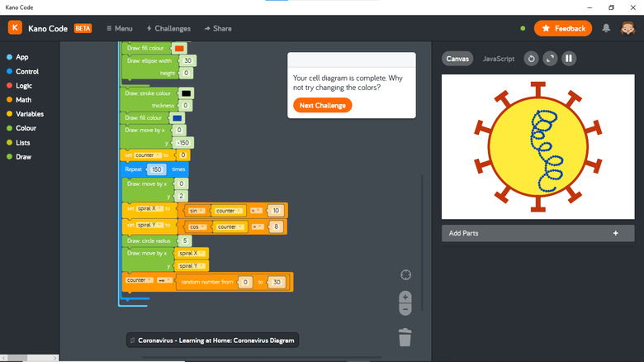Click the green online status dot

523,28
